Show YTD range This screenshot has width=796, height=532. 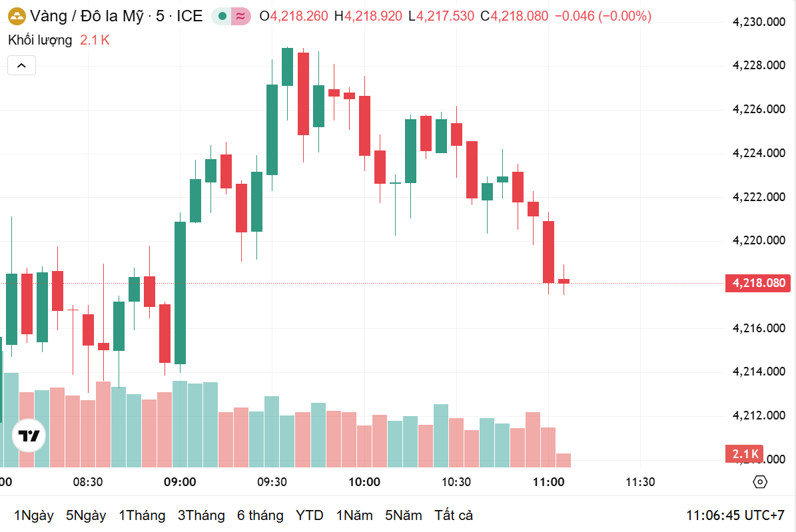coord(310,515)
